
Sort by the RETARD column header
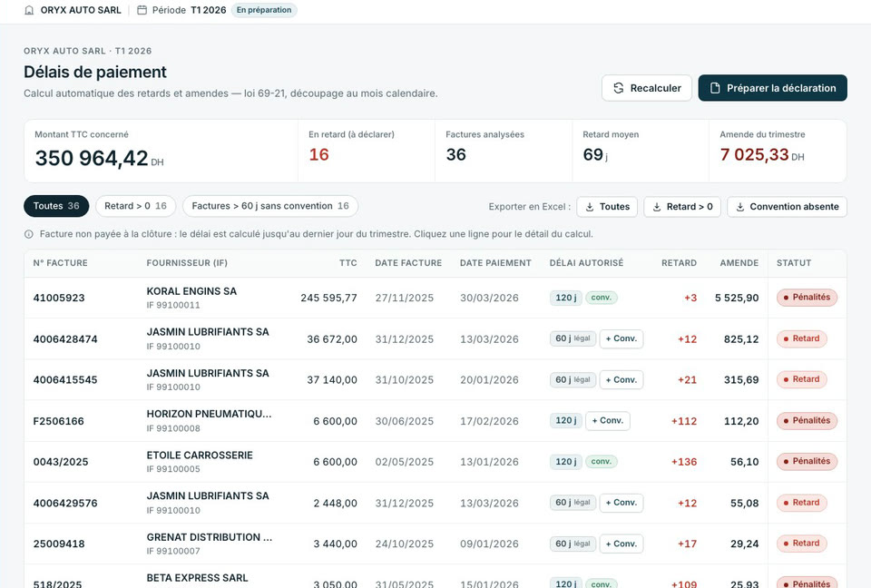tap(679, 263)
